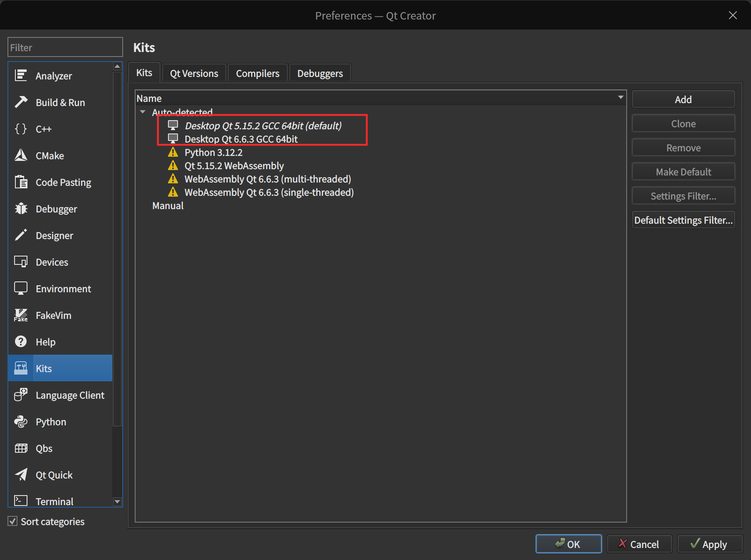Open the Analyzer category icon
The image size is (751, 560).
(x=21, y=75)
